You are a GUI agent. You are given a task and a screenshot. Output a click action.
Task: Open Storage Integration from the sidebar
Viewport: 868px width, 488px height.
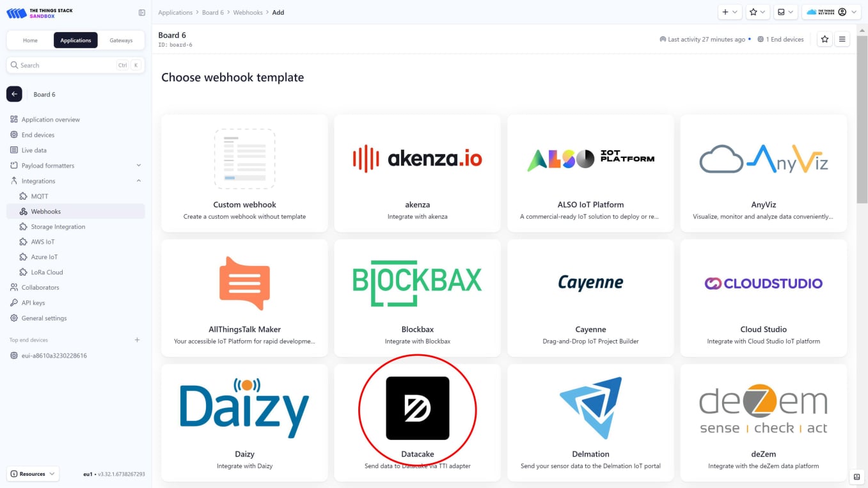coord(22,226)
